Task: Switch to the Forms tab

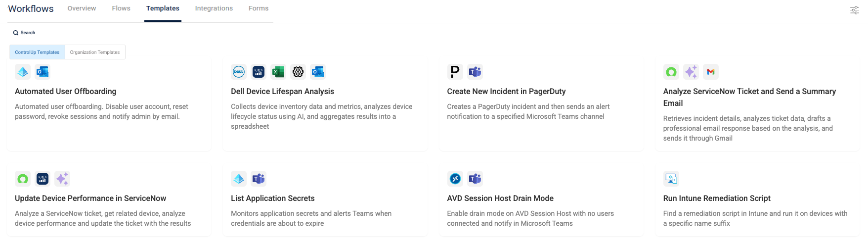Action: click(259, 8)
